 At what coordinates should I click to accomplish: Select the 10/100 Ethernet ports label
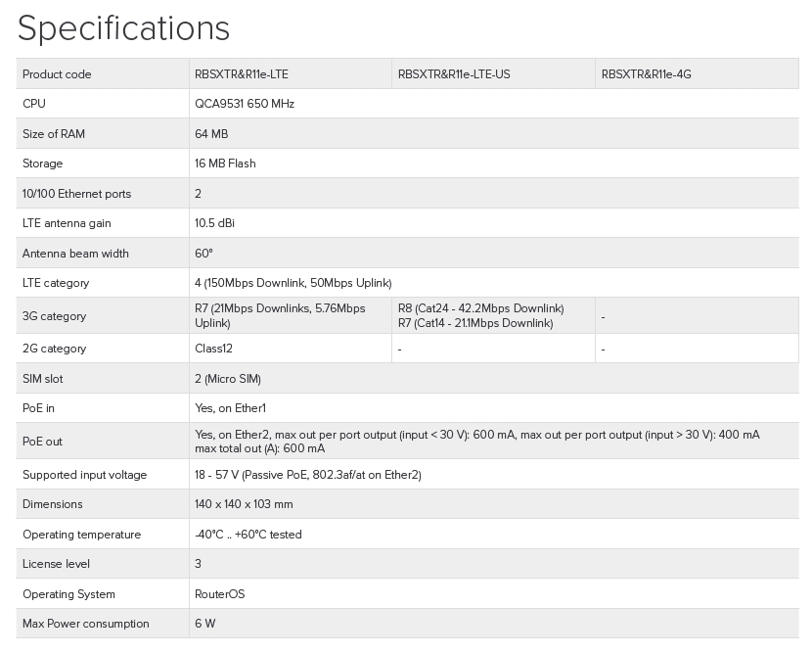click(76, 194)
